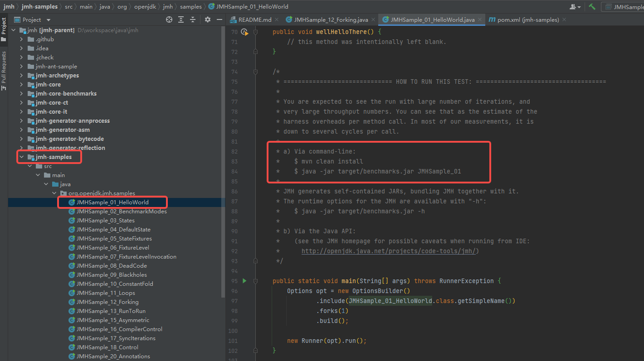Image resolution: width=644 pixels, height=361 pixels.
Task: Expand the jmh-generator-asm module
Action: (x=21, y=130)
